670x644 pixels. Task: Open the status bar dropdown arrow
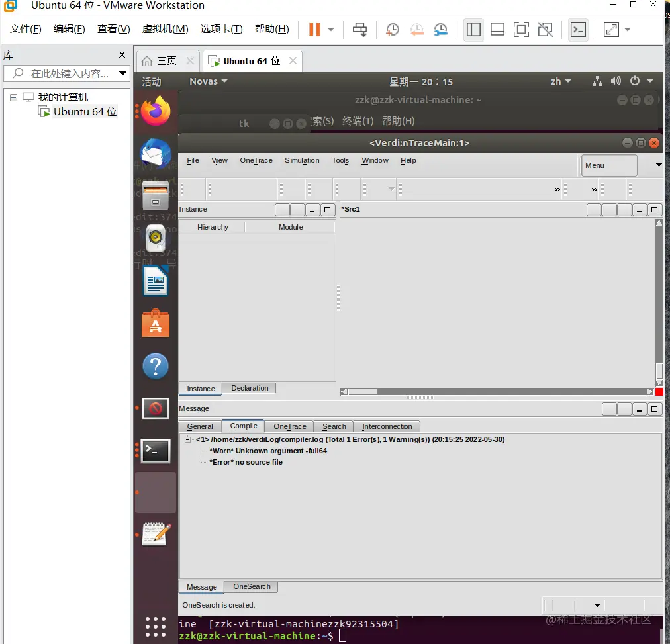tap(597, 605)
